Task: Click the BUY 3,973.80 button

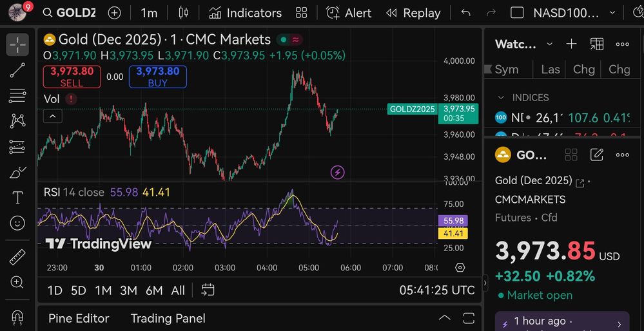Action: pos(158,77)
